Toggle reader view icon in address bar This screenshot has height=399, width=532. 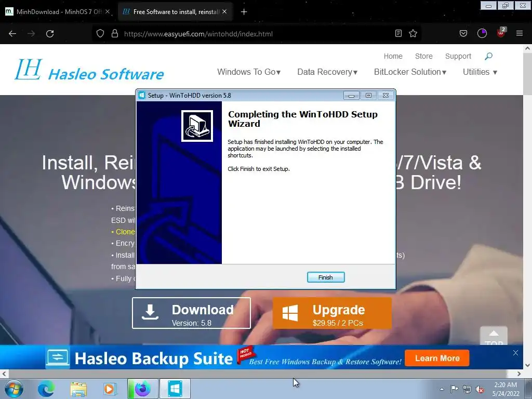point(398,33)
